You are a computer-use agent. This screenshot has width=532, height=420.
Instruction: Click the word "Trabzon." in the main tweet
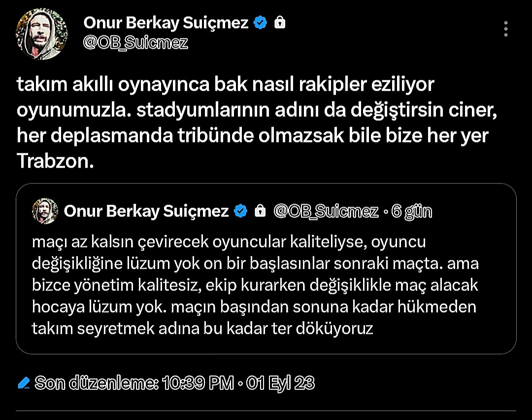click(55, 161)
